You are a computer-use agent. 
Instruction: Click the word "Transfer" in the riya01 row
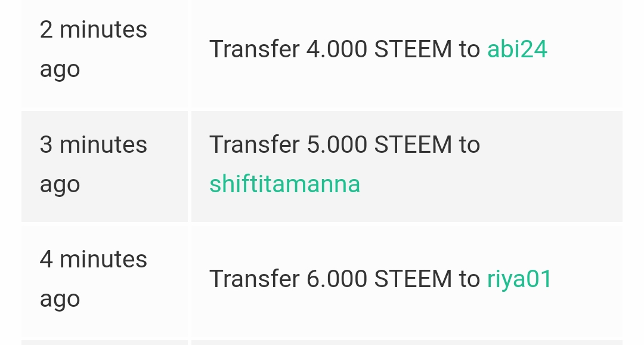254,279
